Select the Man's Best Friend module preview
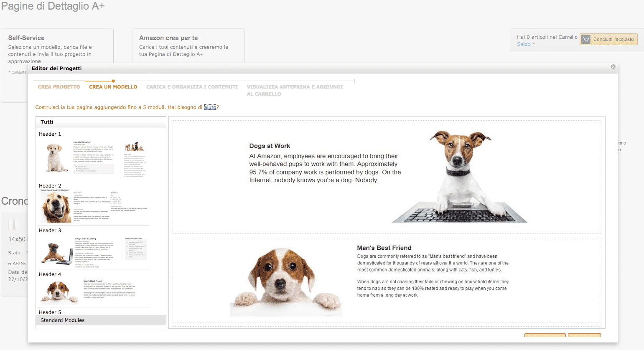 pyautogui.click(x=387, y=280)
